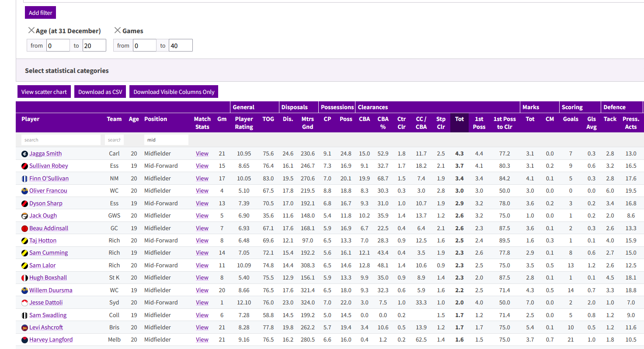Sort by the Team column header

point(114,119)
